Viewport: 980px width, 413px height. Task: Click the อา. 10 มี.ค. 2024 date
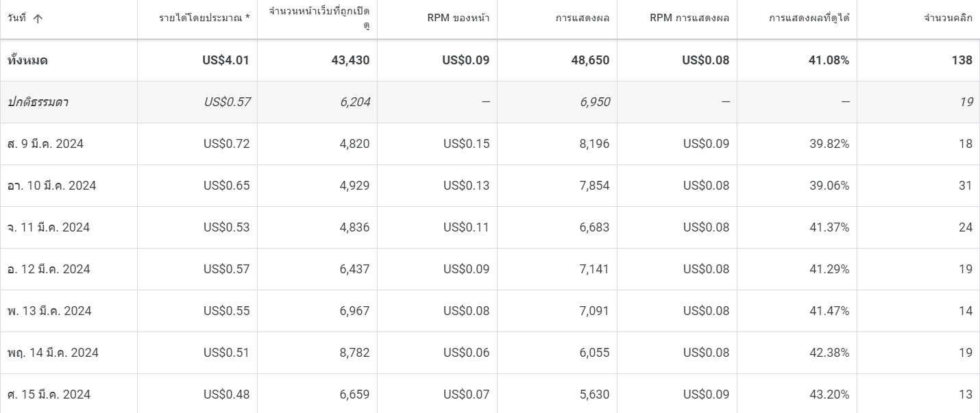51,186
